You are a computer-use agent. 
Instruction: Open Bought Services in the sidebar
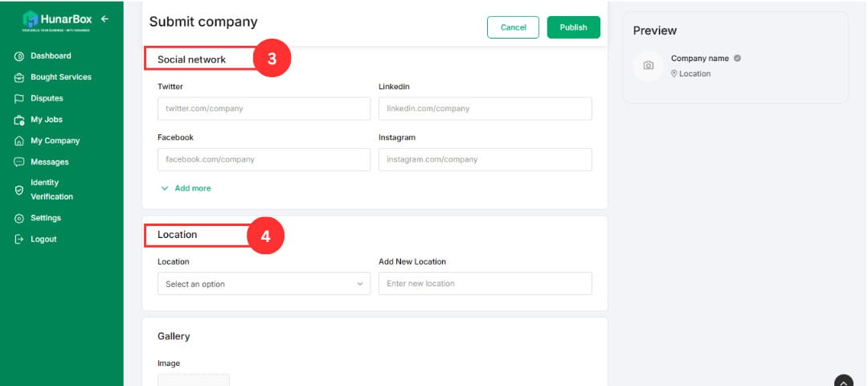pos(61,77)
